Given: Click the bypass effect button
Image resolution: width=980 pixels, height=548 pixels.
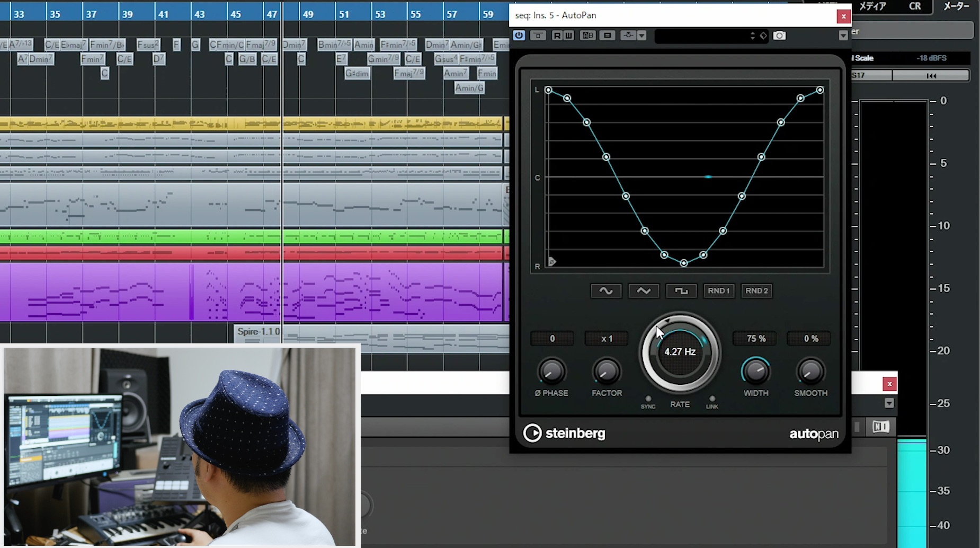Looking at the screenshot, I should (538, 36).
